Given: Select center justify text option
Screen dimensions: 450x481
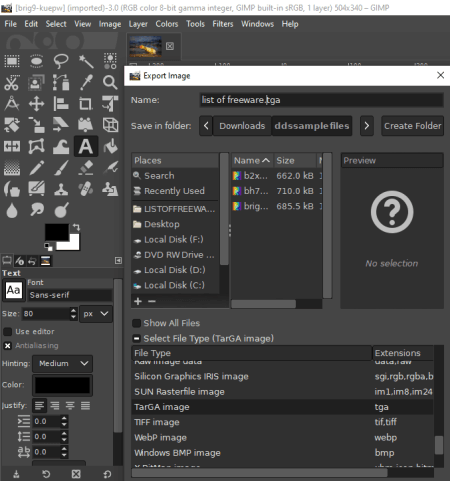Looking at the screenshot, I should 70,406.
